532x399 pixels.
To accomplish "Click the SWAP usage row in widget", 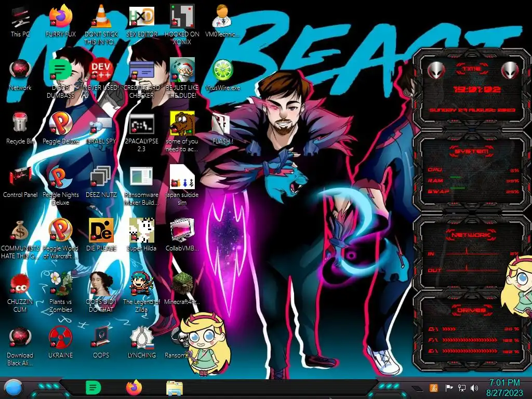I will click(473, 192).
